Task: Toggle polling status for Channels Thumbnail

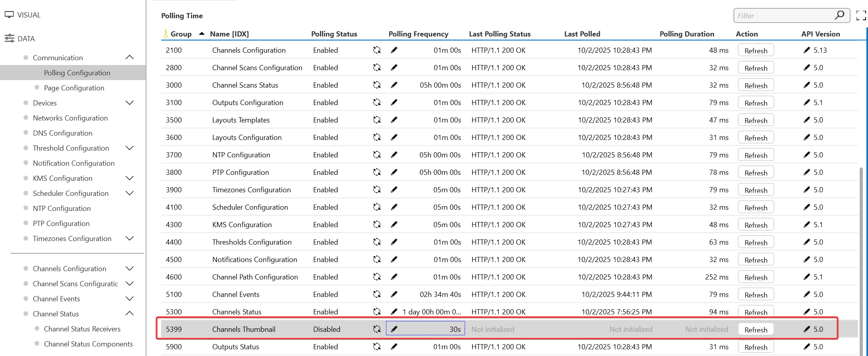Action: point(377,329)
